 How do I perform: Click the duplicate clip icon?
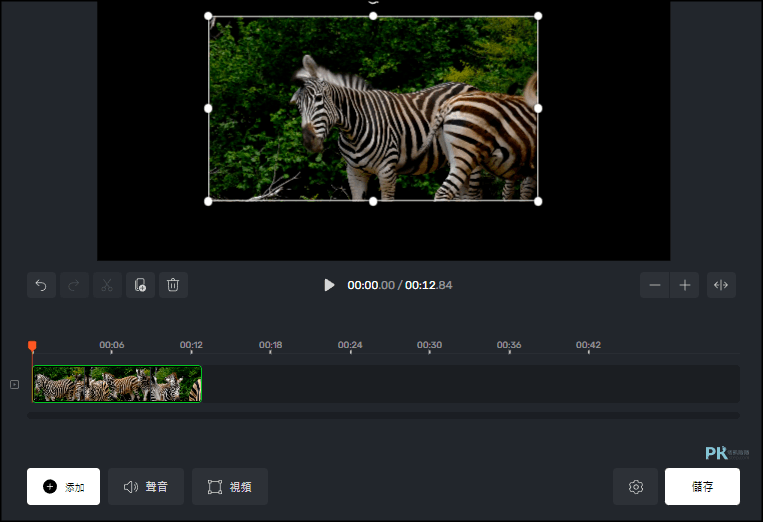tap(140, 285)
